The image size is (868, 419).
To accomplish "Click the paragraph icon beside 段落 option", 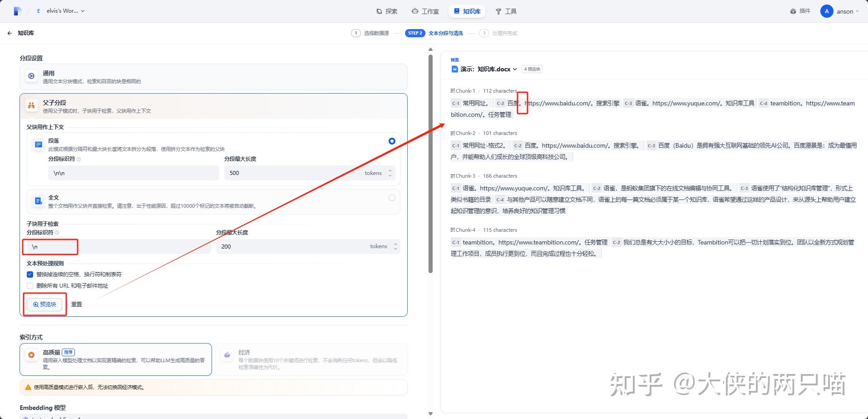I will point(38,144).
